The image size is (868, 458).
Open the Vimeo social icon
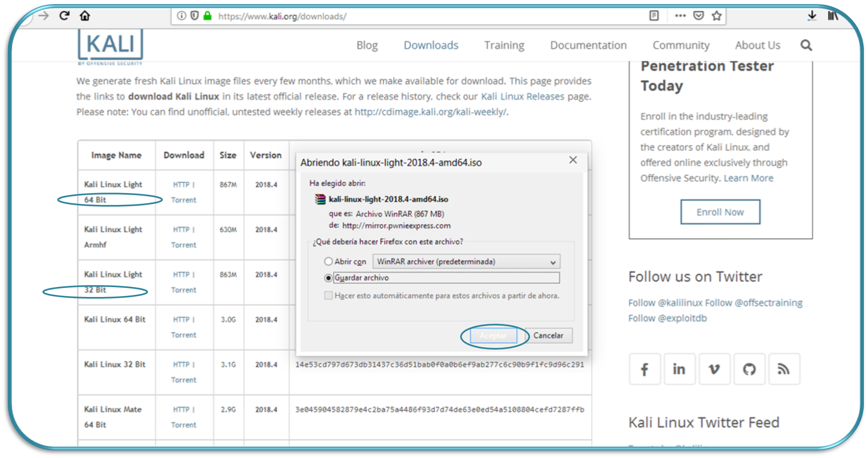714,369
